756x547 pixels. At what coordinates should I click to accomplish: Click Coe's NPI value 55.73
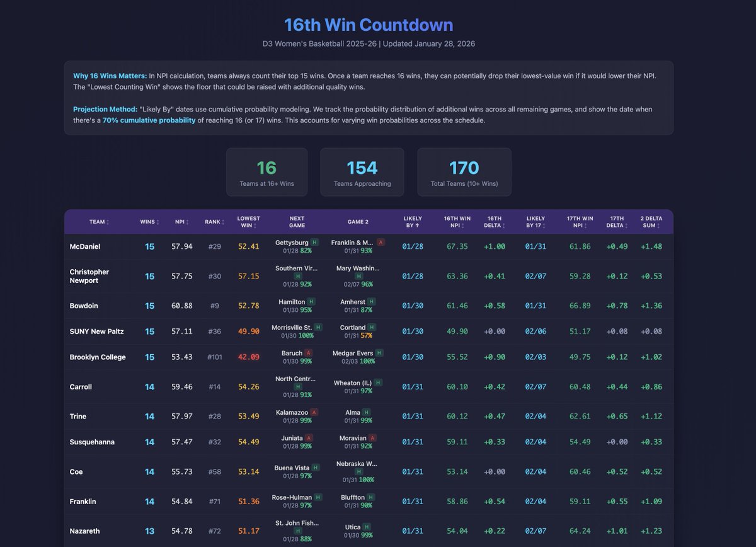[181, 471]
